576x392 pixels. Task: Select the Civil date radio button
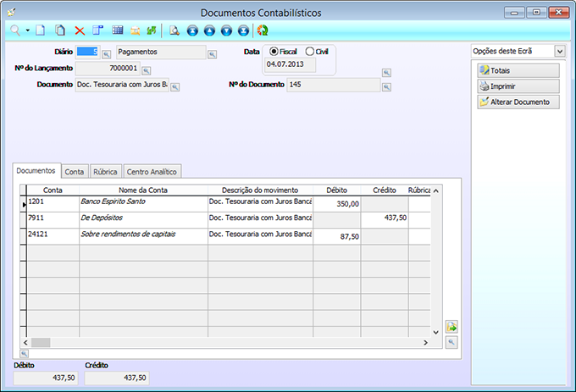tap(309, 52)
